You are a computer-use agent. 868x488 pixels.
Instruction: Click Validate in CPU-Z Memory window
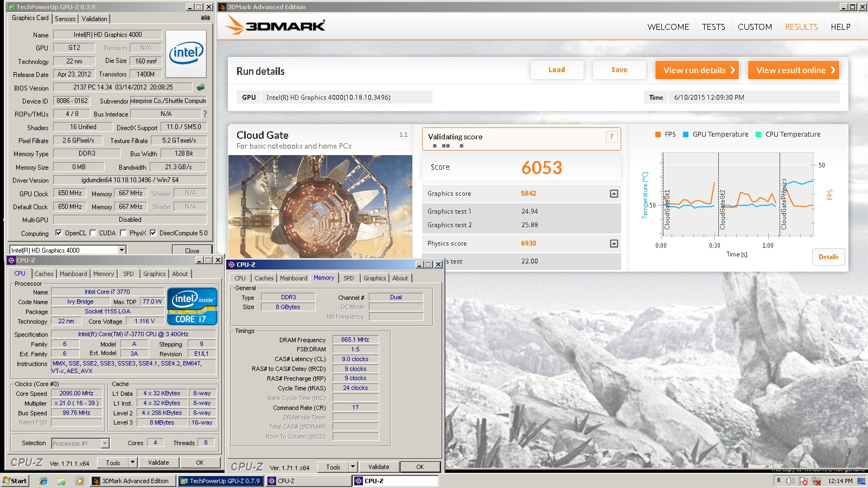click(x=379, y=467)
